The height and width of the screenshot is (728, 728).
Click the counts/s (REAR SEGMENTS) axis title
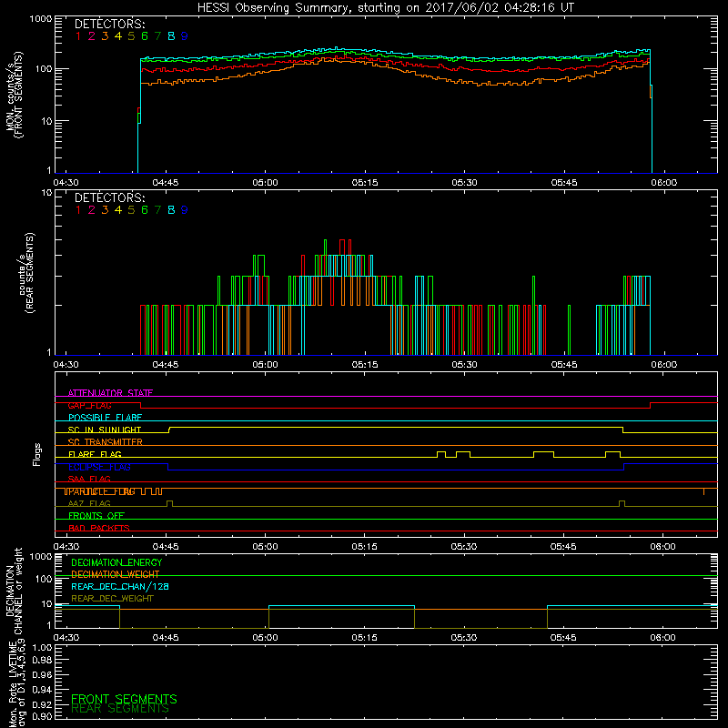(x=26, y=273)
